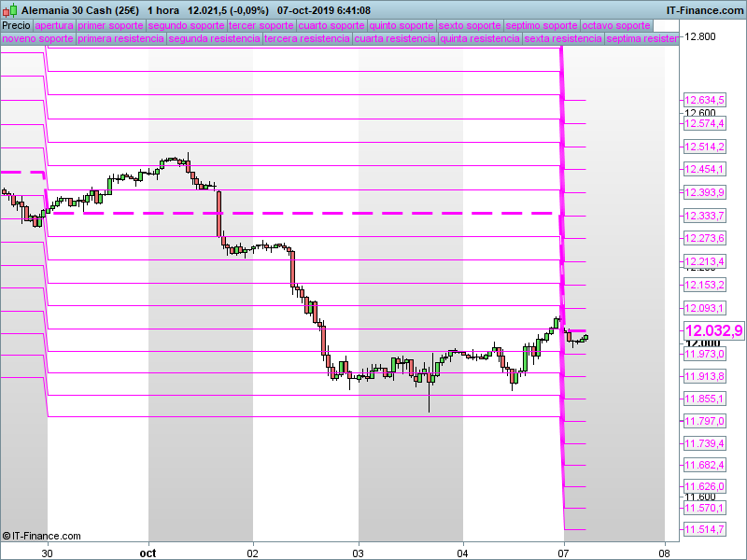
Task: Click the IT-Finance.com link at top right
Action: pos(705,10)
